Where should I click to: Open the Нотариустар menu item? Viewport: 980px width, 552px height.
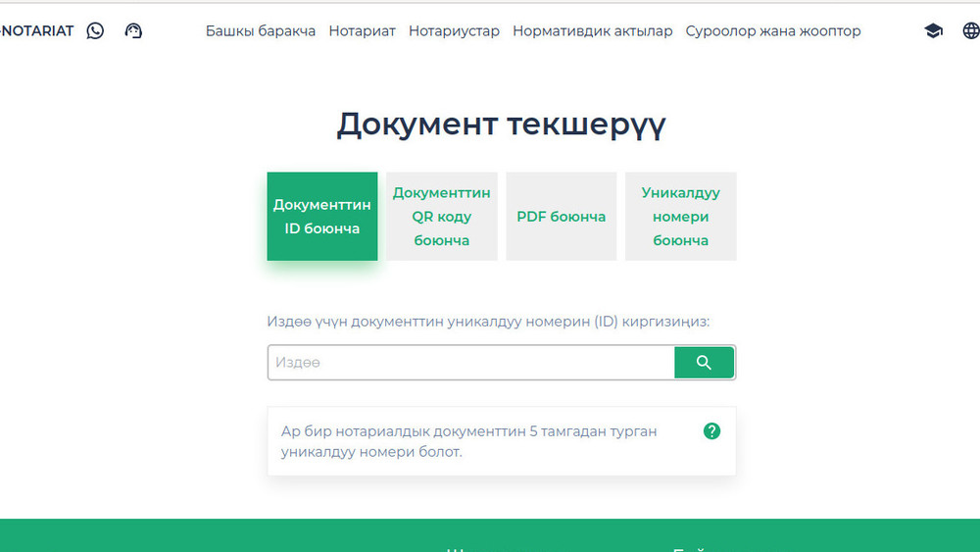(x=454, y=30)
